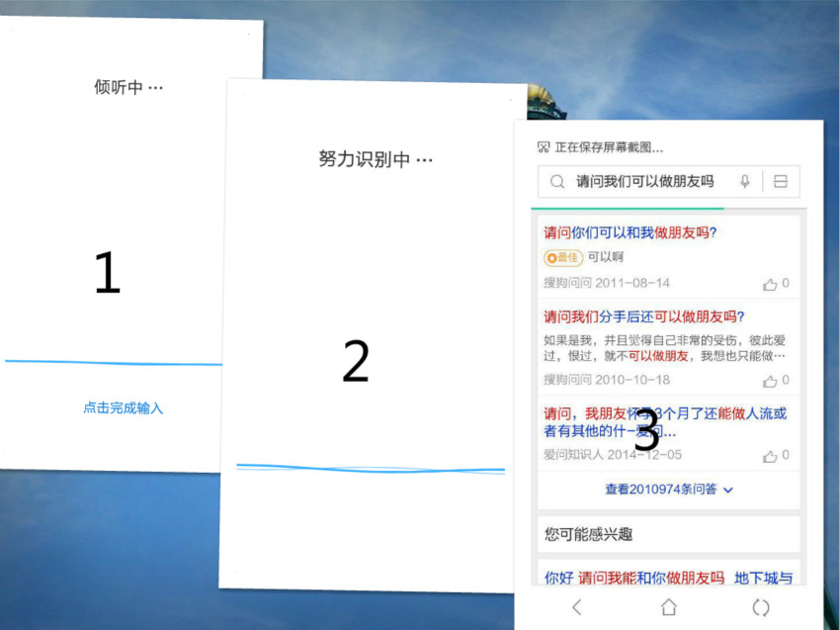Tap the microphone icon in the search bar
This screenshot has width=840, height=630.
pos(744,181)
